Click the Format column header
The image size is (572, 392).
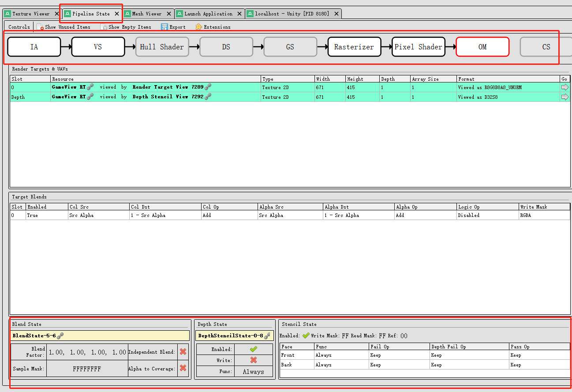tap(508, 79)
